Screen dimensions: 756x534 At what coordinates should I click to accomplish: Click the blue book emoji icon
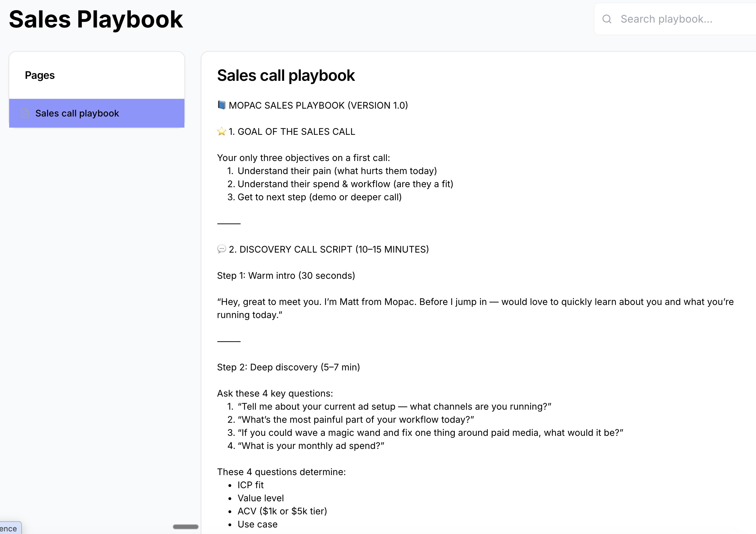click(222, 105)
